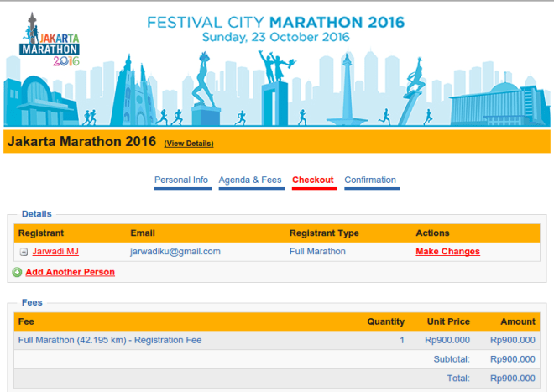
Task: Click the Jakarta Marathon 2016 heading
Action: click(x=81, y=141)
